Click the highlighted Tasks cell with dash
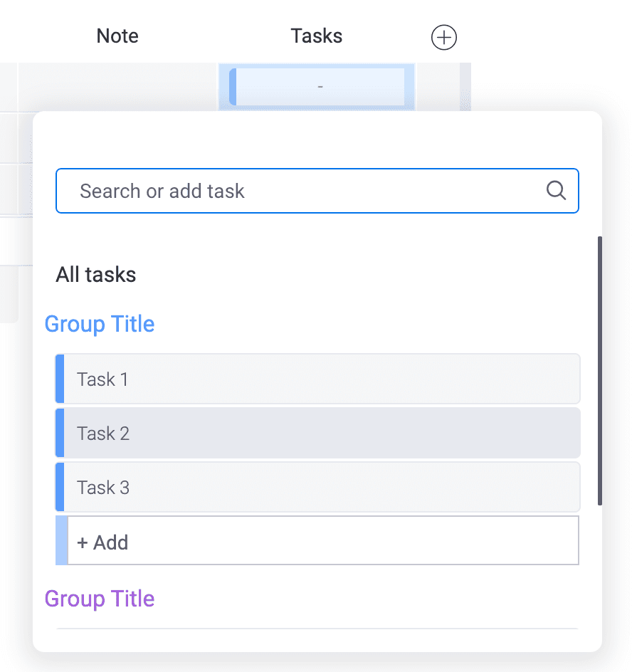632x672 pixels. pyautogui.click(x=317, y=87)
